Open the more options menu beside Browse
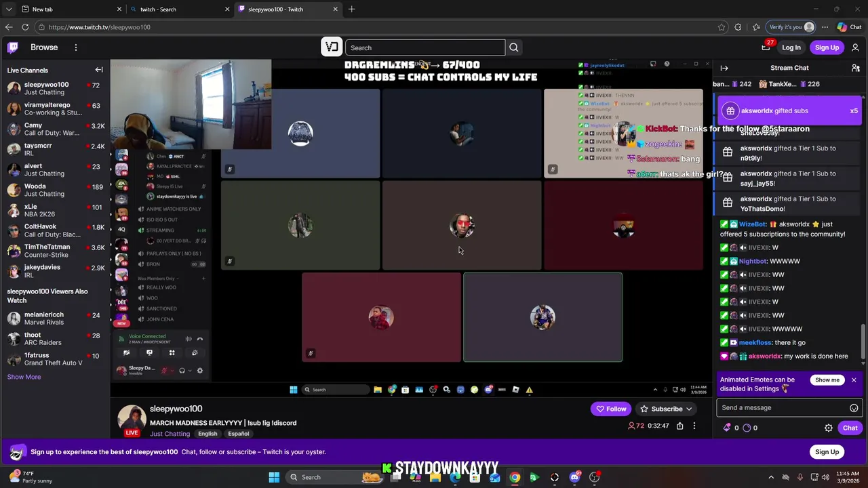 point(76,47)
